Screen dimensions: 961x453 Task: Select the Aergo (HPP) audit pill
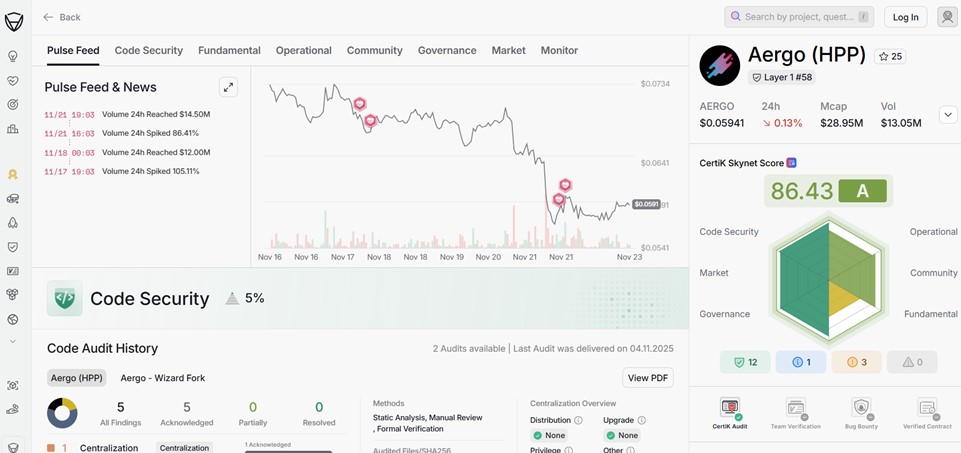(78, 378)
